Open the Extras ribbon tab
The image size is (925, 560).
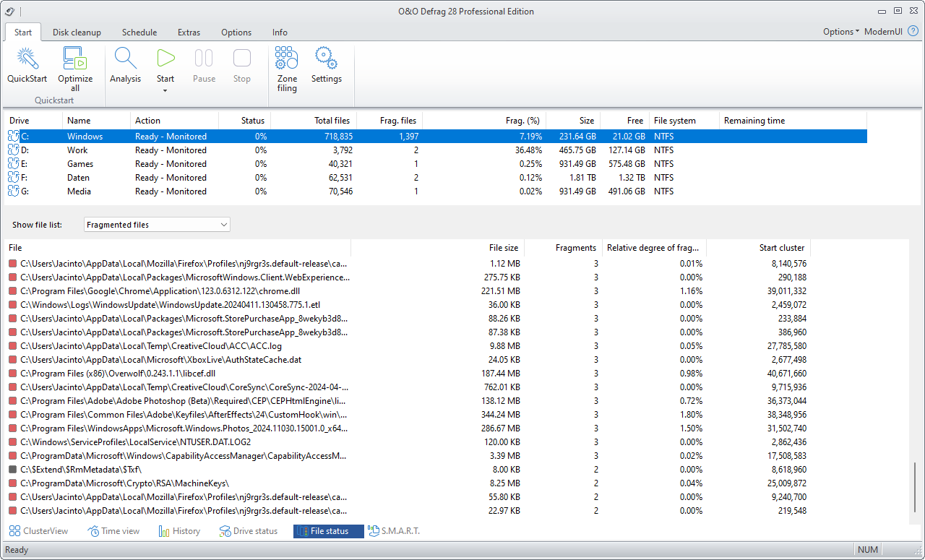[189, 33]
